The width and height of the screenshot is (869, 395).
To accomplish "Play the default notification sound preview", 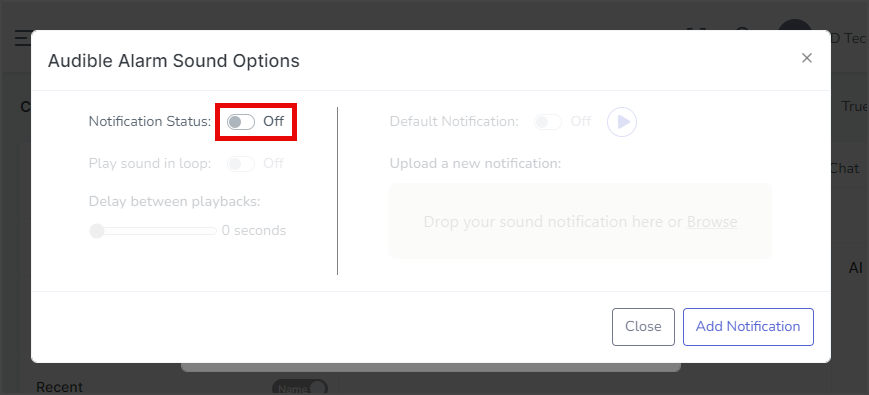I will tap(622, 122).
